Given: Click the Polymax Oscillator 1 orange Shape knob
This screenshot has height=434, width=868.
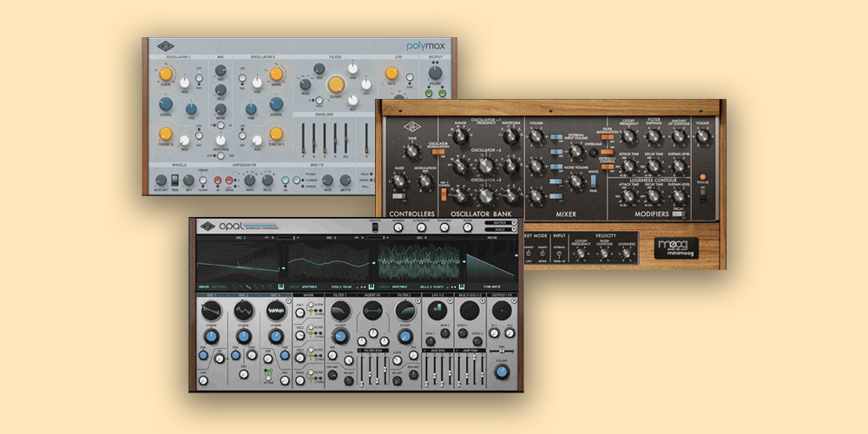Looking at the screenshot, I should [x=166, y=74].
